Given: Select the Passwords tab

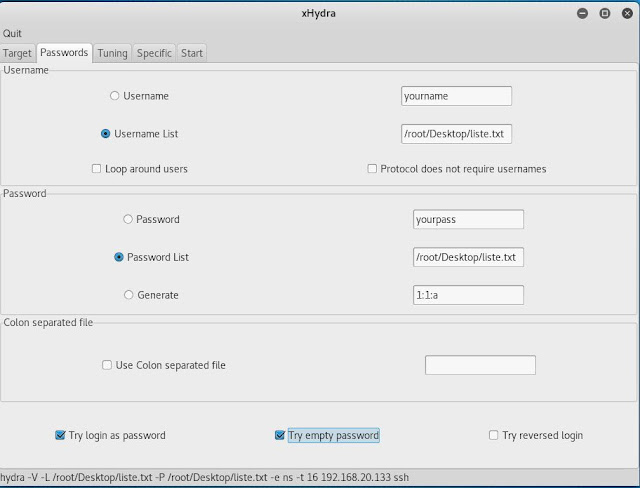Looking at the screenshot, I should [x=64, y=53].
